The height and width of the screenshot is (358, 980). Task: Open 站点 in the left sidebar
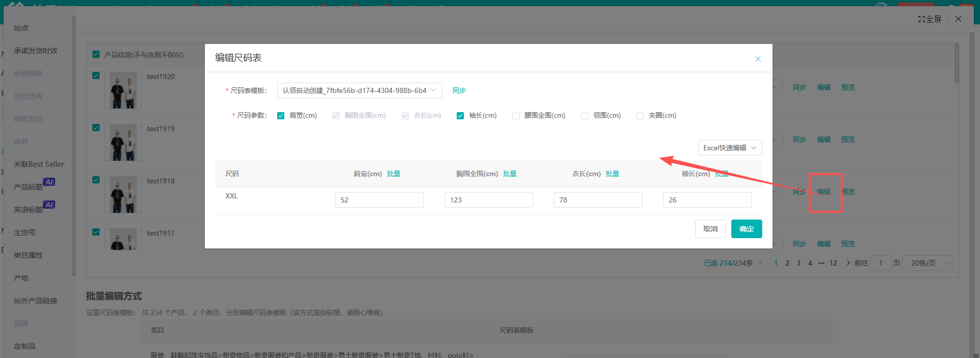coord(21,28)
